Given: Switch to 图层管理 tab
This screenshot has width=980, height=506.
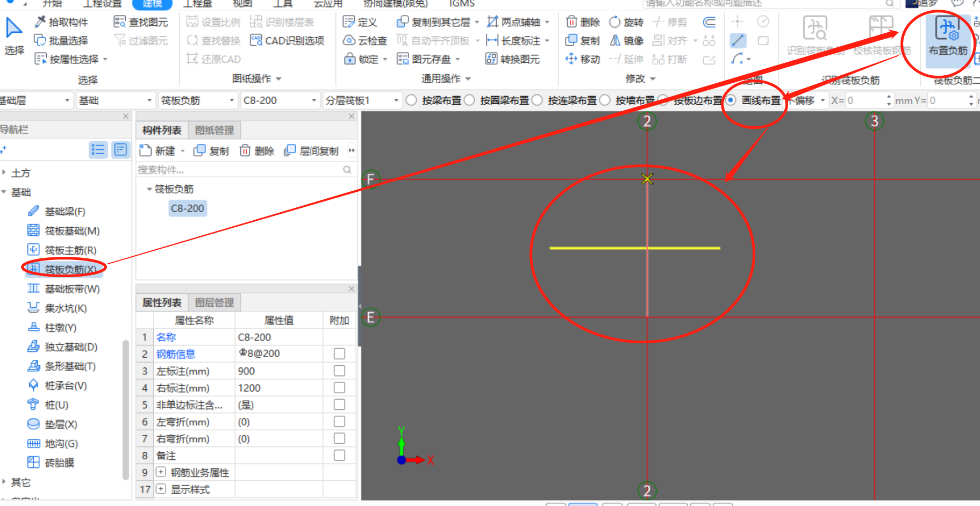Looking at the screenshot, I should pos(214,302).
